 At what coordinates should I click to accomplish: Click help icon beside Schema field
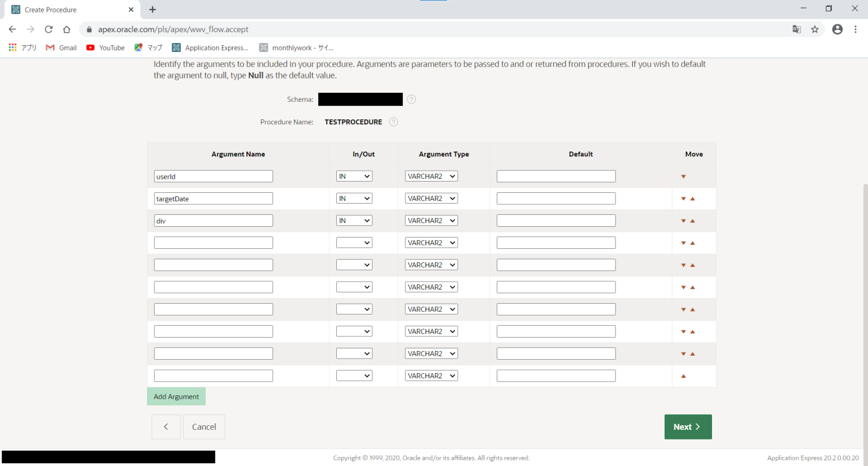pos(411,100)
